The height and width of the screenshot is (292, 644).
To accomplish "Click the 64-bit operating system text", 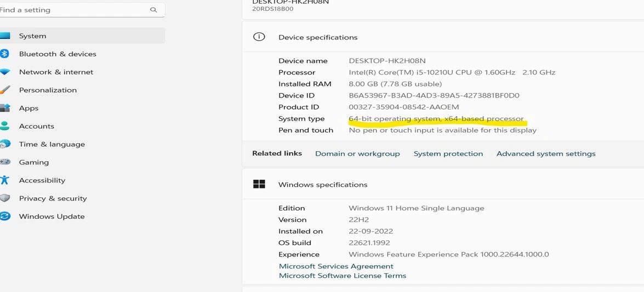I will (x=436, y=119).
